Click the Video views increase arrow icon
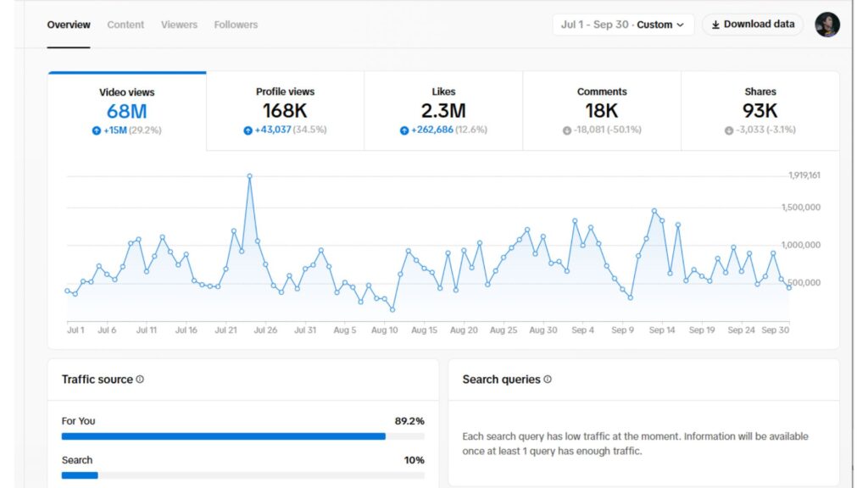 coord(97,130)
